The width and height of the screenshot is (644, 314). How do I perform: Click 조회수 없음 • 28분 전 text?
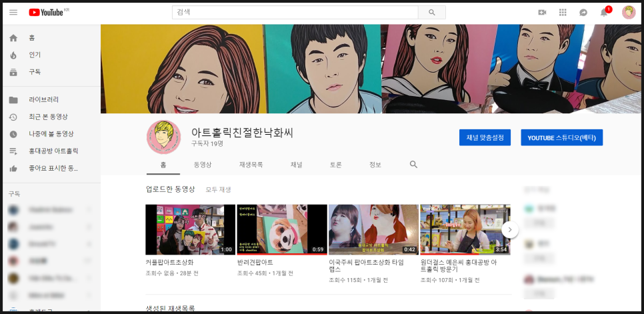(x=172, y=273)
